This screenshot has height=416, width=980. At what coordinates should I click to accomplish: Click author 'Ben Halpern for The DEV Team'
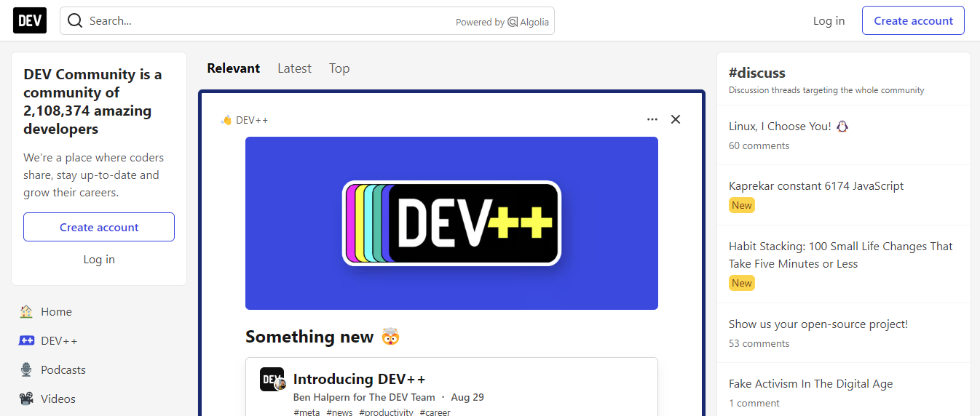pos(364,397)
